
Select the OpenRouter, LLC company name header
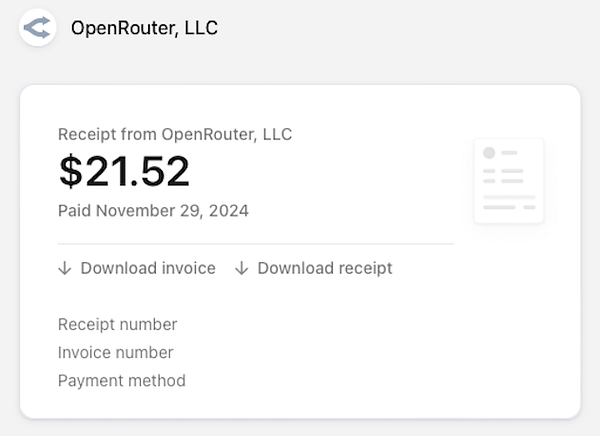click(144, 28)
